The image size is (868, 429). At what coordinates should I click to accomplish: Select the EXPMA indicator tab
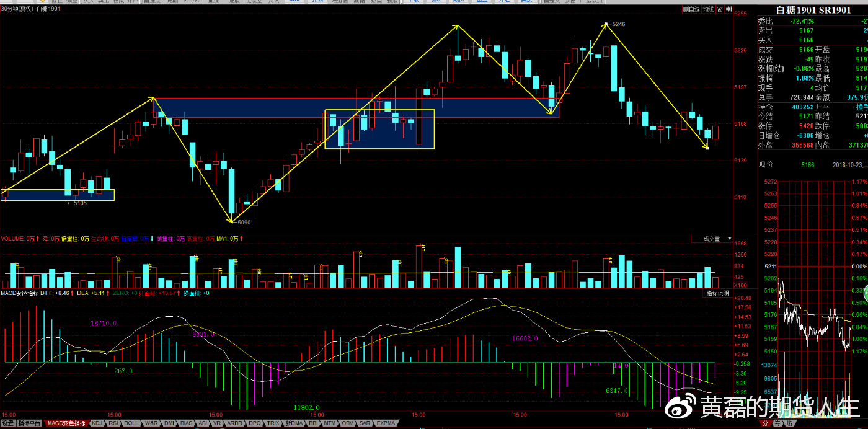tap(386, 423)
